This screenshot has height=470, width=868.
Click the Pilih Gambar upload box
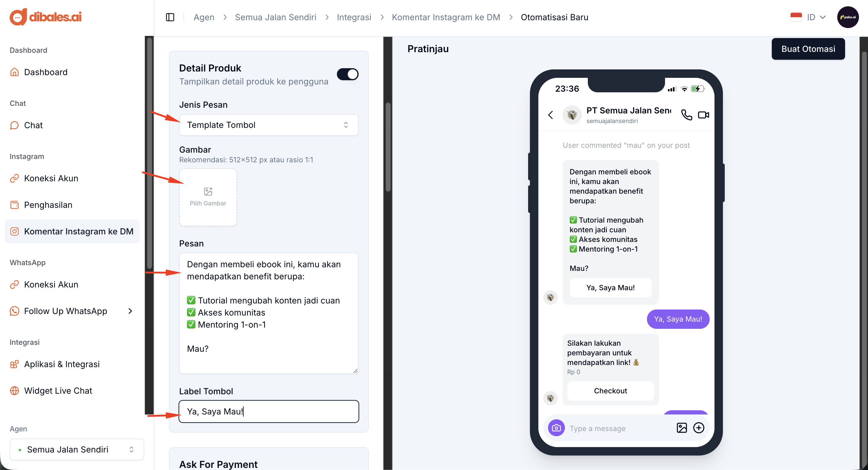point(208,197)
